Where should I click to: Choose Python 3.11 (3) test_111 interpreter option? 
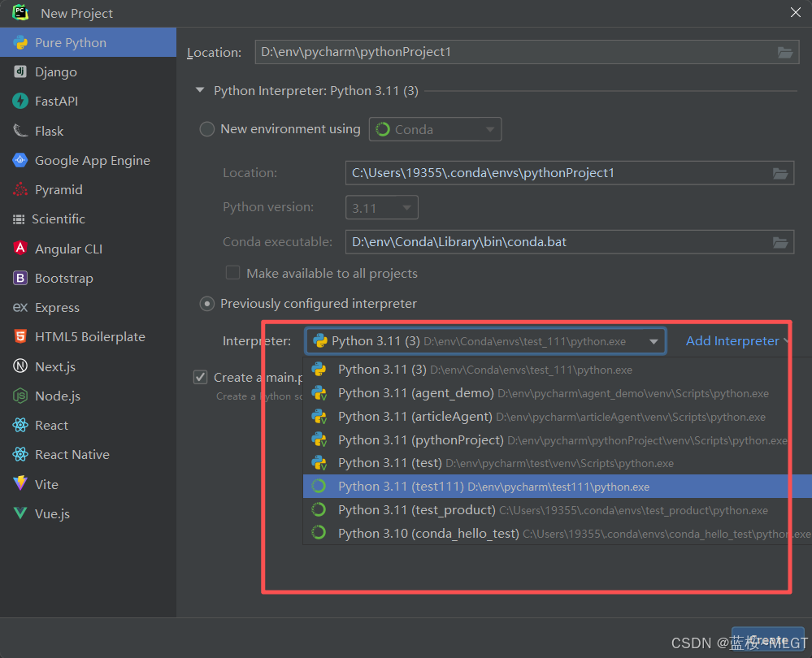pos(558,370)
